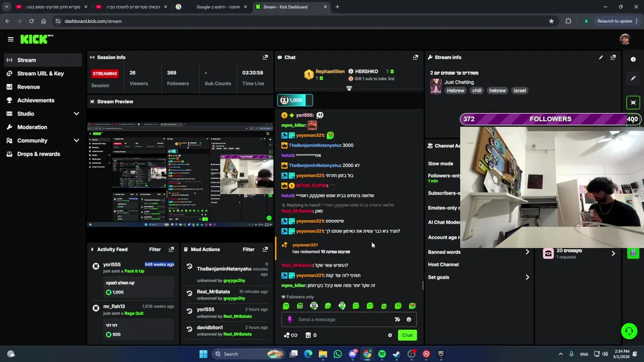Open Revenue page in sidebar
The image size is (644, 362).
coord(43,87)
